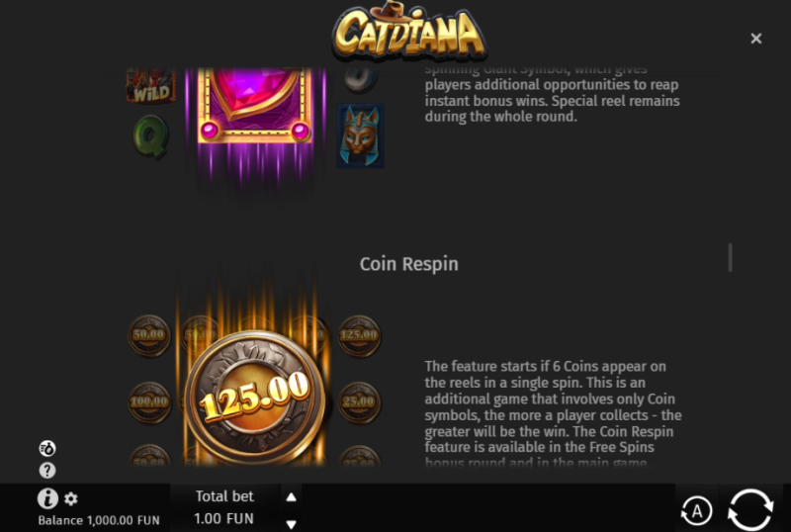
Task: Click the giant purple gem symbol
Action: tap(255, 105)
